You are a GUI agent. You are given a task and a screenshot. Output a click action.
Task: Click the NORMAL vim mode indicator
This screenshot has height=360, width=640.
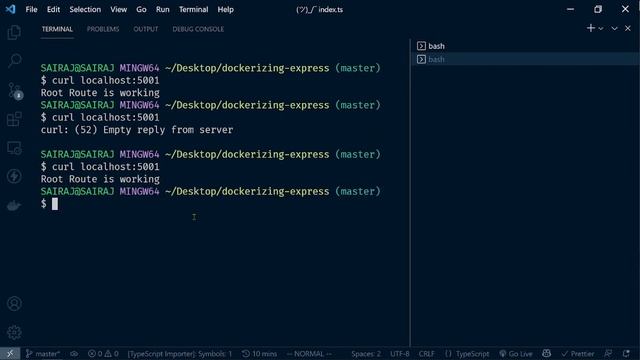(309, 353)
